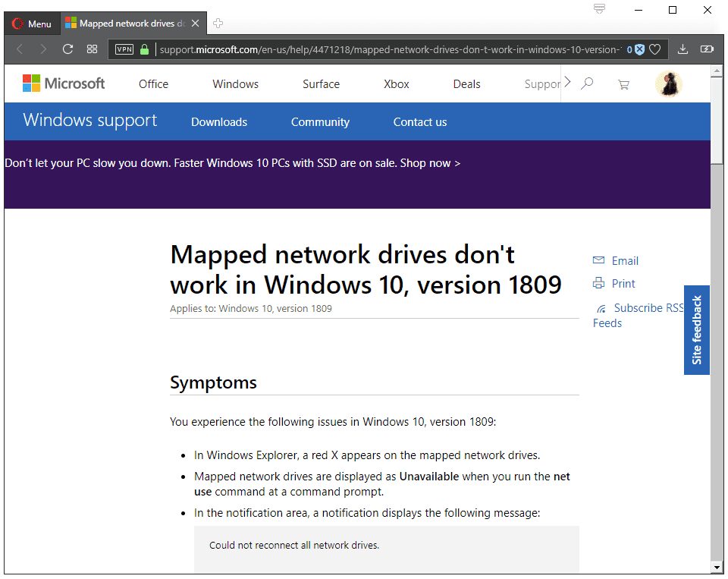Go forward with the browser forward arrow
The width and height of the screenshot is (728, 579).
click(43, 49)
